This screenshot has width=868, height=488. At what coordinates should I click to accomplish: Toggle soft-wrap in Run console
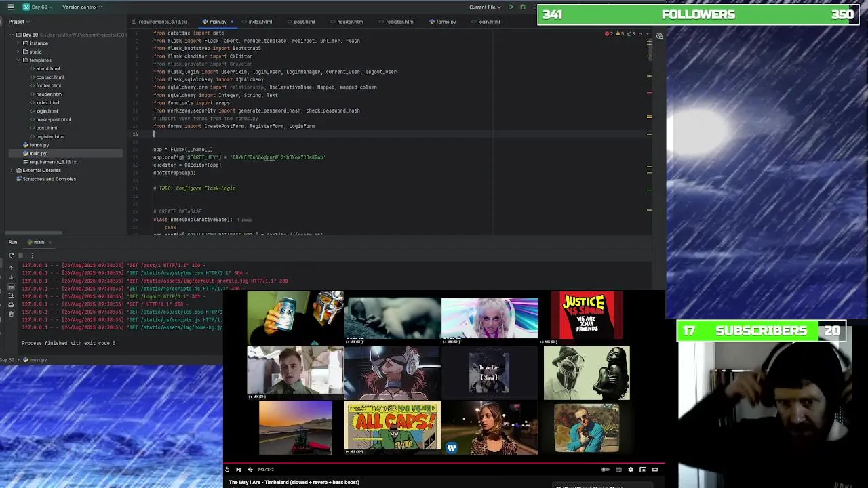click(x=11, y=287)
